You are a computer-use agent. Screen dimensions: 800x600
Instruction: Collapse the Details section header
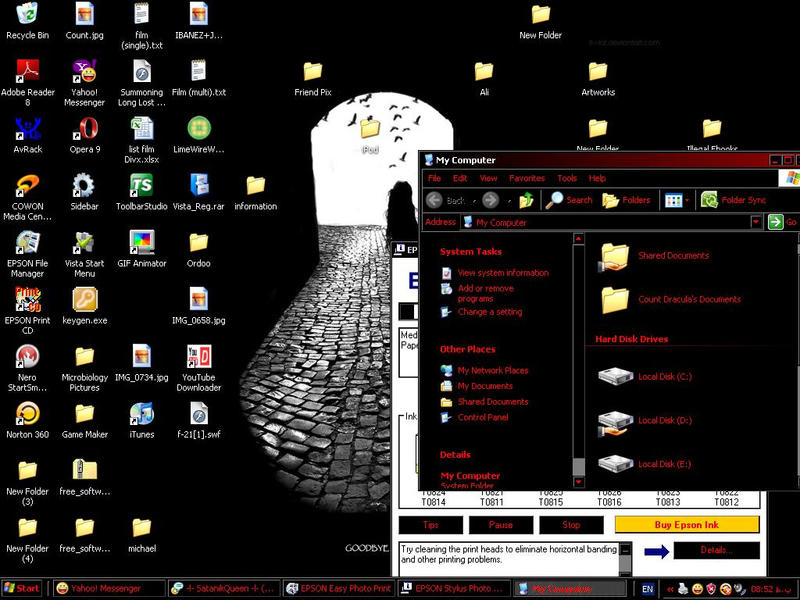(x=455, y=455)
